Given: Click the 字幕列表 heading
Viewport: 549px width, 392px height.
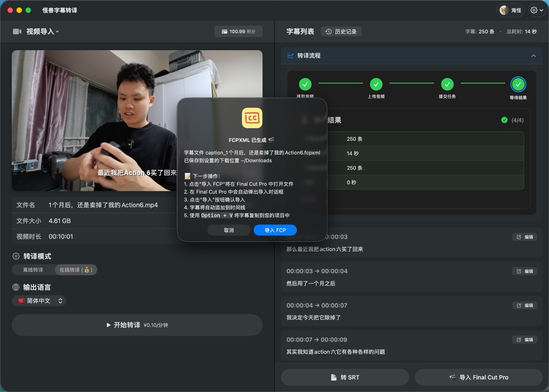Looking at the screenshot, I should (x=300, y=31).
